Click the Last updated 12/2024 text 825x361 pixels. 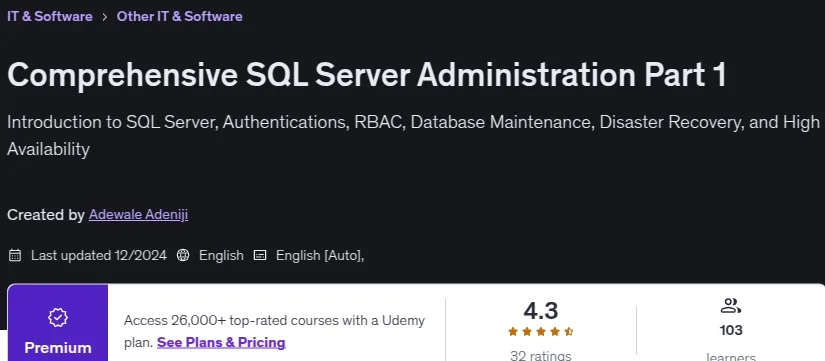99,256
